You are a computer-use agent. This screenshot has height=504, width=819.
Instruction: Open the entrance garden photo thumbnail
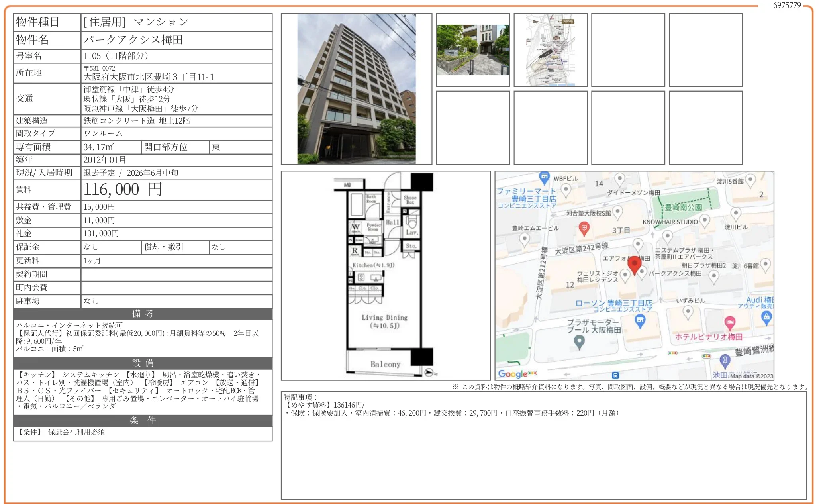(x=472, y=50)
